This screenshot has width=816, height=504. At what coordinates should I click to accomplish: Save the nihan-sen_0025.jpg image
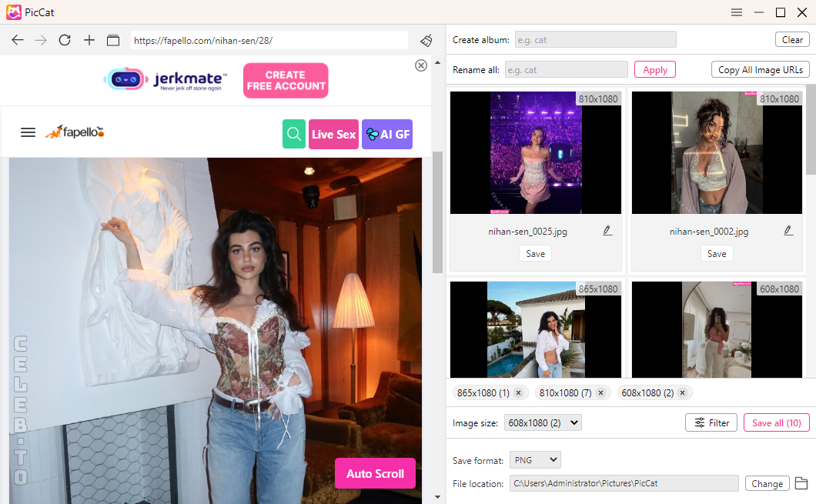[536, 253]
